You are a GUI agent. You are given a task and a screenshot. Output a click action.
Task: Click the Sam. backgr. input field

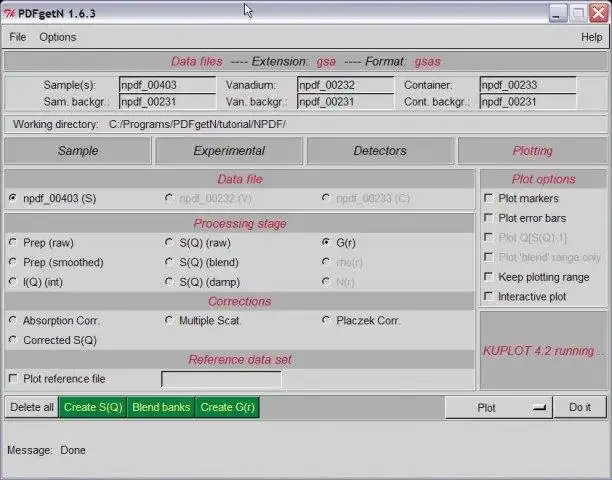tap(167, 102)
